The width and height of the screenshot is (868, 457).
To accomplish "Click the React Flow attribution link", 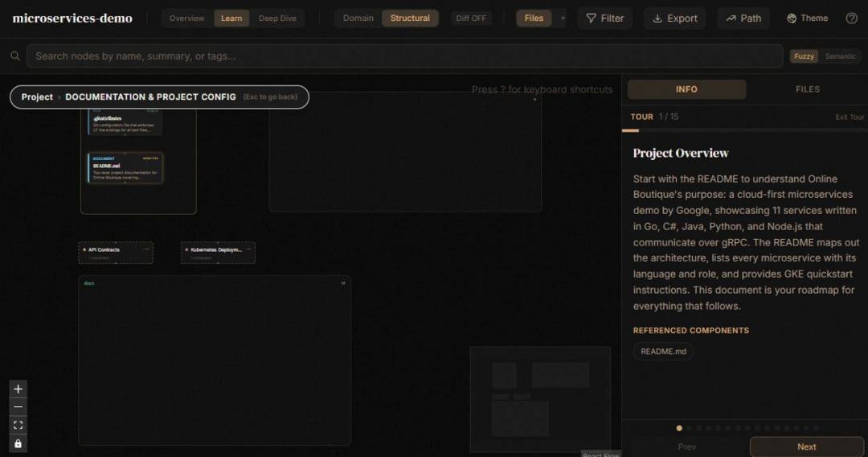I will (x=600, y=455).
